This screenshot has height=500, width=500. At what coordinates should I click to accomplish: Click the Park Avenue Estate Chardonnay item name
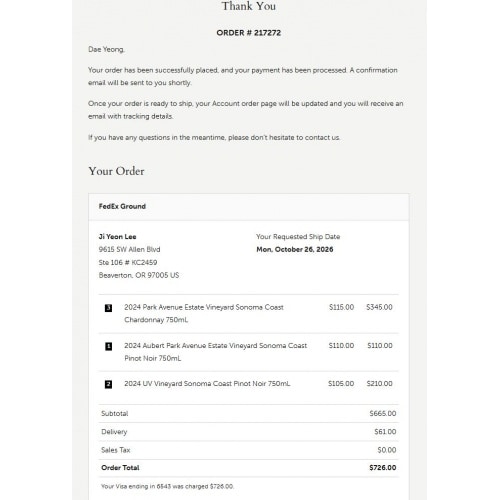point(204,313)
